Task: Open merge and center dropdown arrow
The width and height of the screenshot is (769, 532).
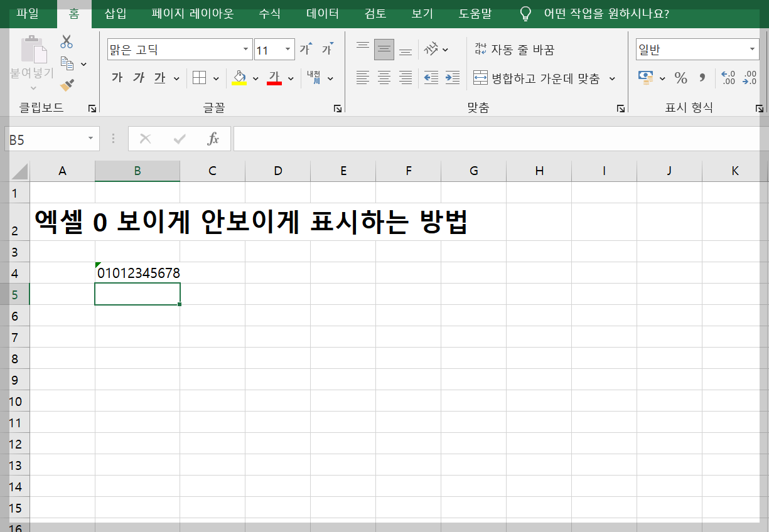Action: (x=613, y=78)
